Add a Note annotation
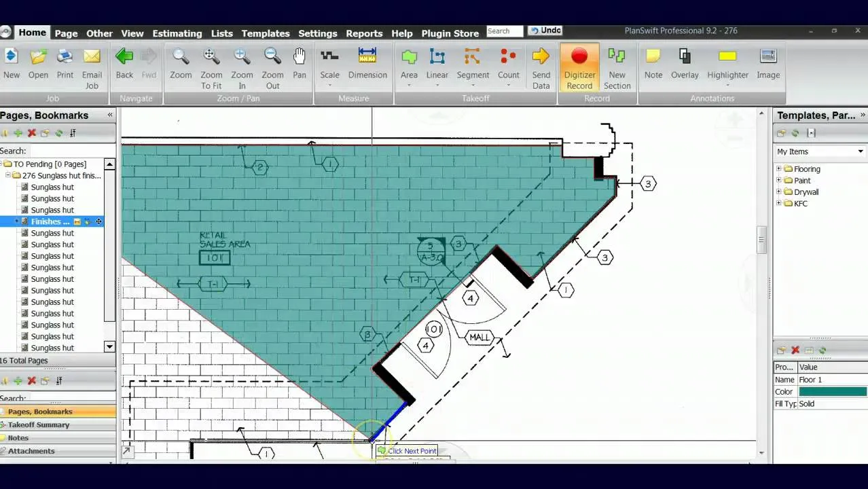 click(653, 65)
